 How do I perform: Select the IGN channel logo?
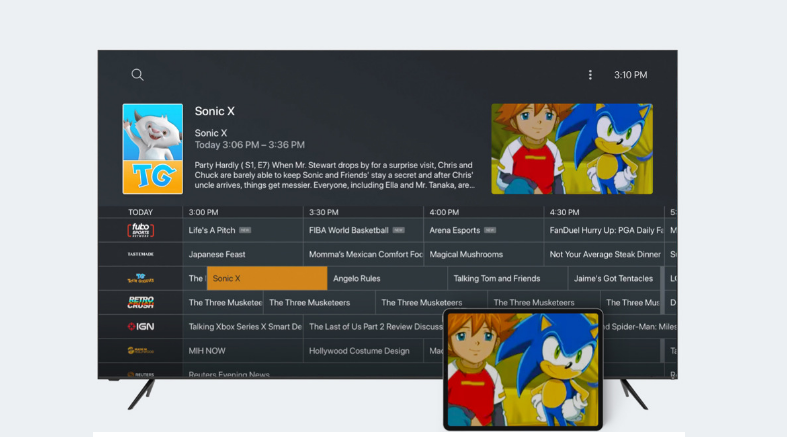pos(140,327)
